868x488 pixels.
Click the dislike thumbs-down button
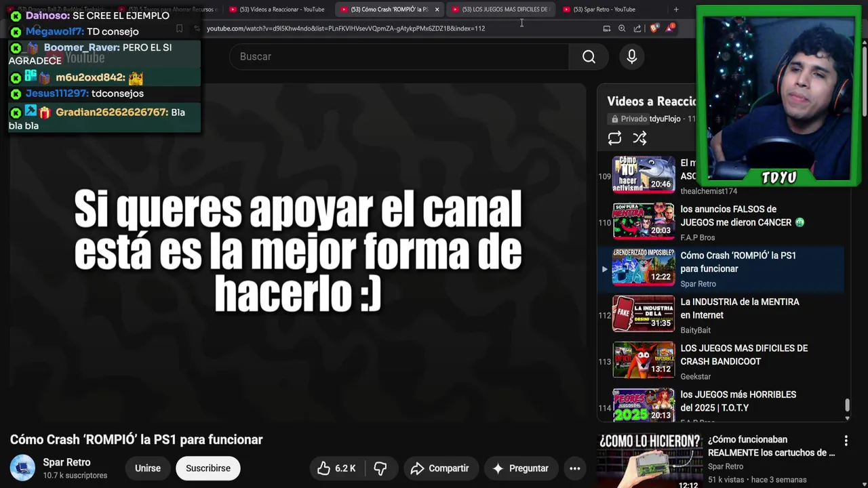[380, 468]
